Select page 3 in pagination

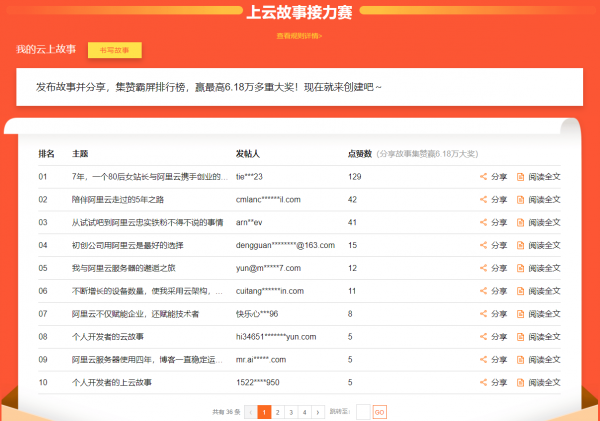[291, 411]
